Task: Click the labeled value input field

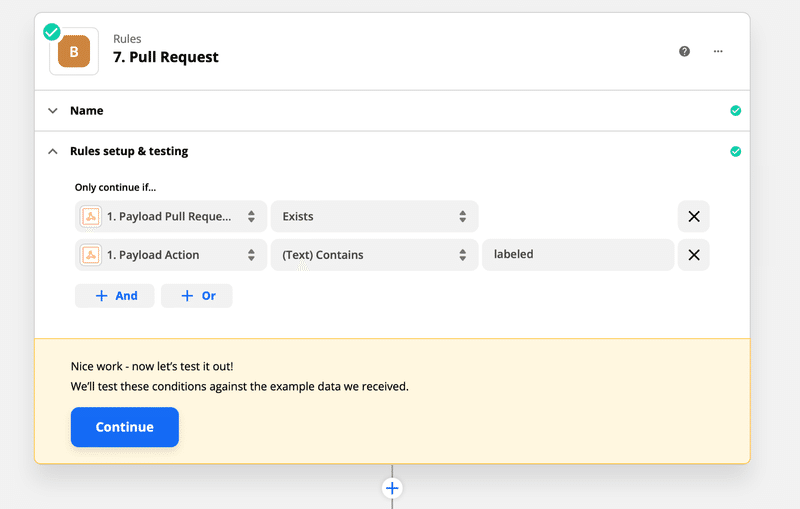Action: tap(578, 254)
